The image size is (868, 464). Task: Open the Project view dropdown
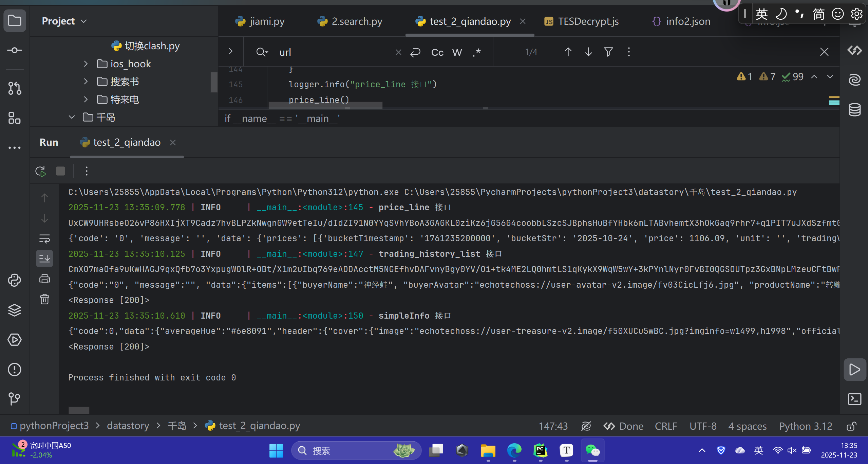point(64,21)
